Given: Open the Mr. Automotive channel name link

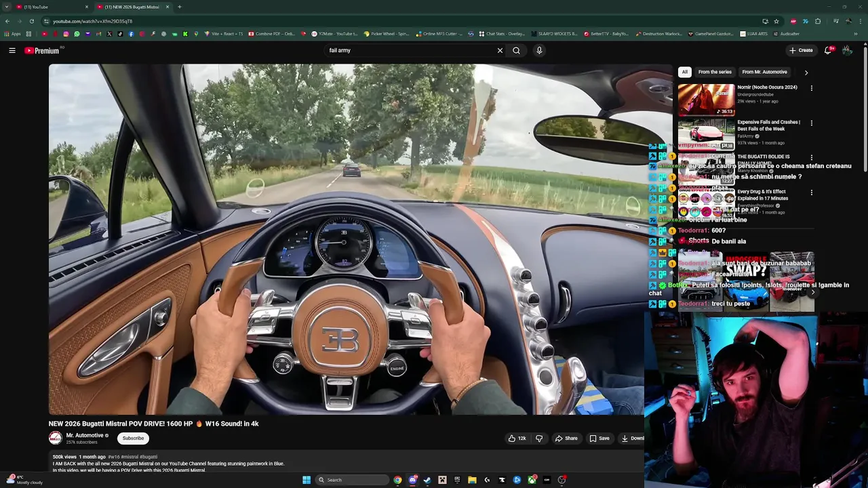Looking at the screenshot, I should click(85, 436).
